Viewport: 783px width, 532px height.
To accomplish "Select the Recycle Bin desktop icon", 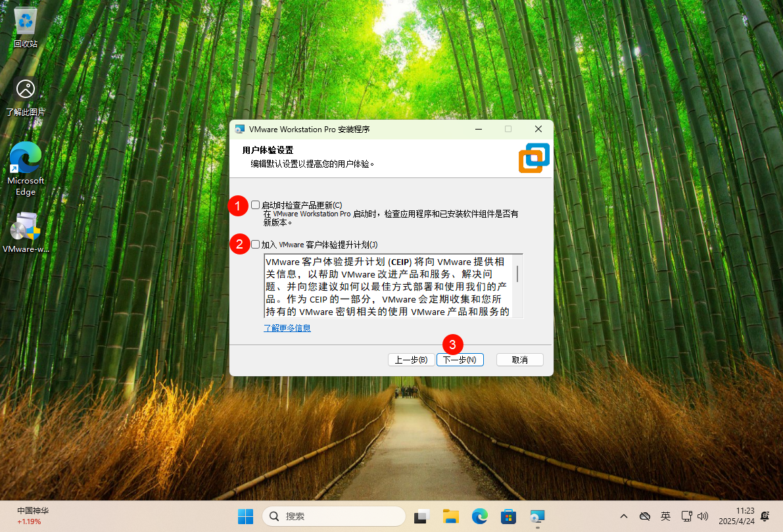I will coord(26,28).
